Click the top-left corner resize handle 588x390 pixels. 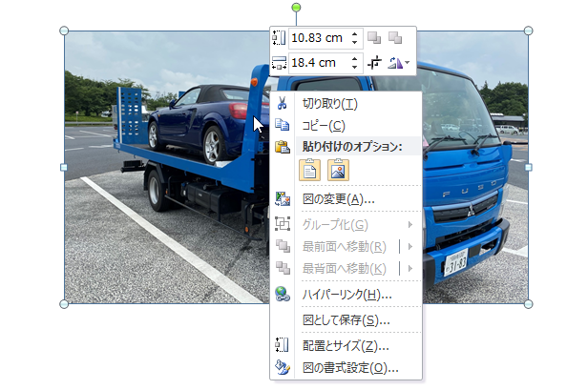64,31
